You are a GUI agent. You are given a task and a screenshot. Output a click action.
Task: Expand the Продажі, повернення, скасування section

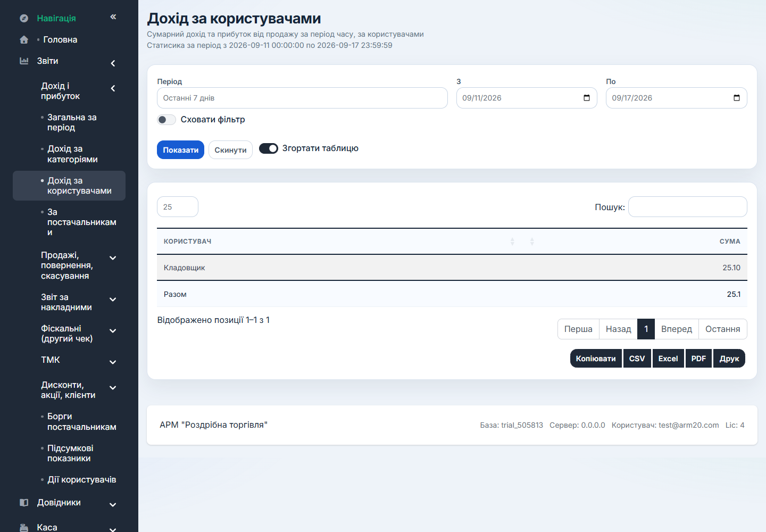(78, 265)
